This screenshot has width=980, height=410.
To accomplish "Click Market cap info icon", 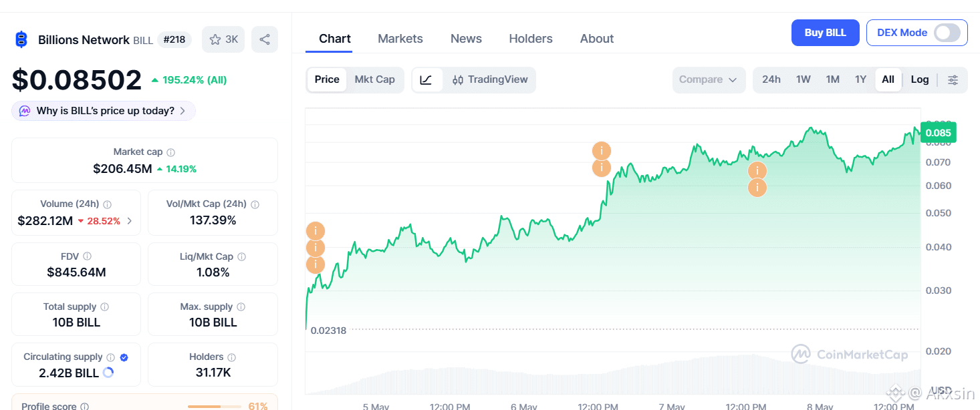I will point(171,152).
